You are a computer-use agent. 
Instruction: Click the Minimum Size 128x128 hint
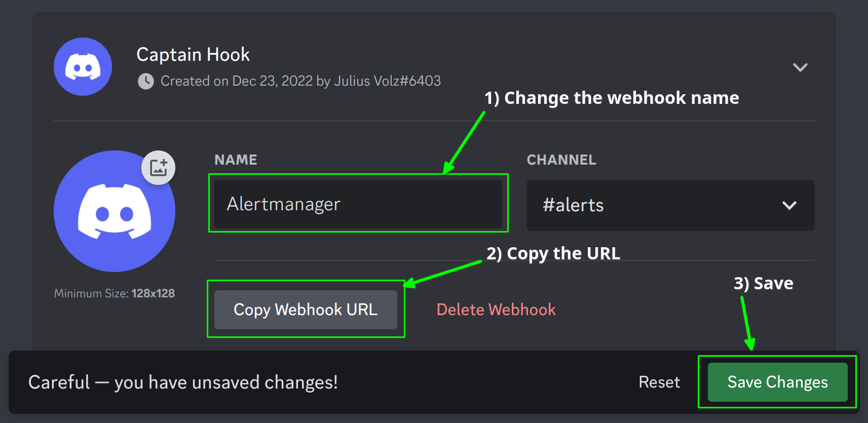click(x=115, y=293)
